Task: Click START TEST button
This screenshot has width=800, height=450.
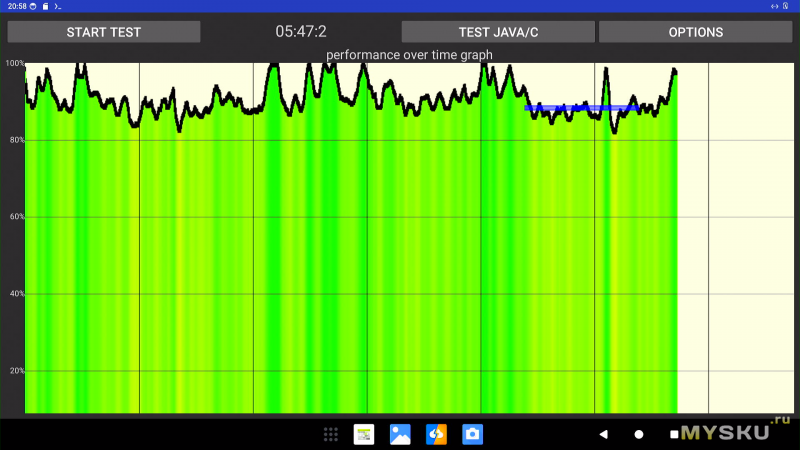Action: pyautogui.click(x=104, y=32)
